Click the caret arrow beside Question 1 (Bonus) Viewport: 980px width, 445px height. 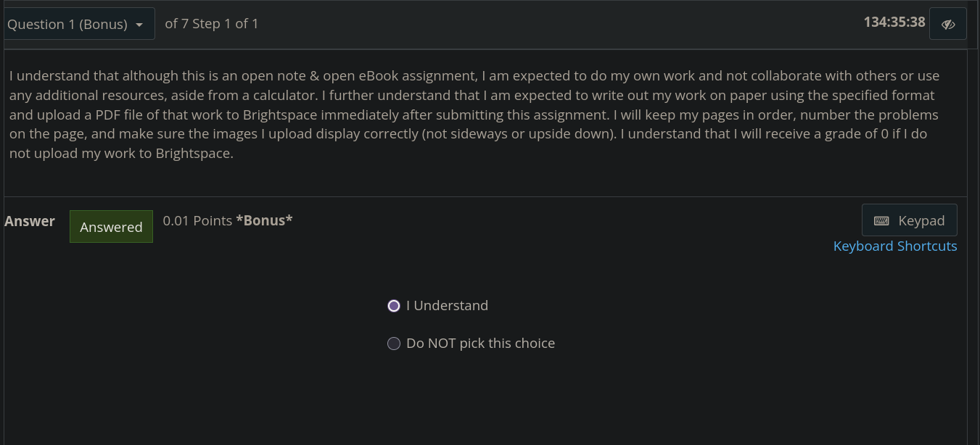tap(139, 25)
